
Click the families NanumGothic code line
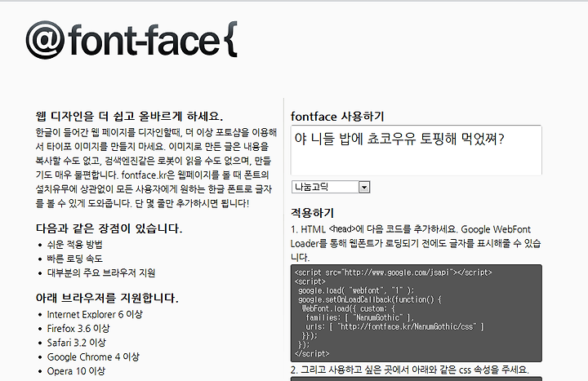click(359, 317)
